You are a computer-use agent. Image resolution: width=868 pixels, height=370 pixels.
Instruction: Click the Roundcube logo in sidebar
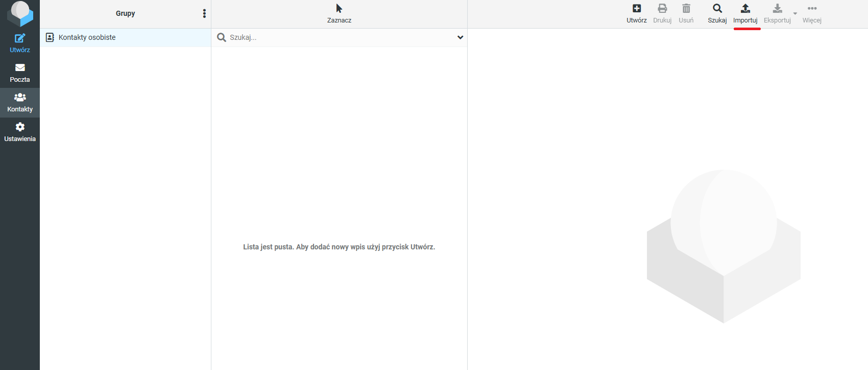click(x=20, y=14)
